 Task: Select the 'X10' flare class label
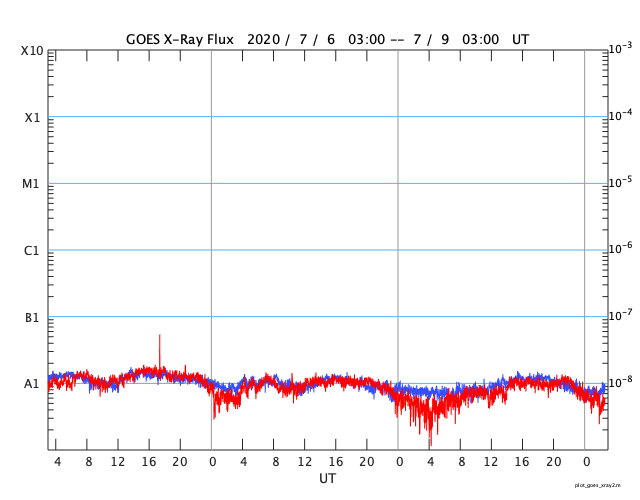tap(32, 51)
